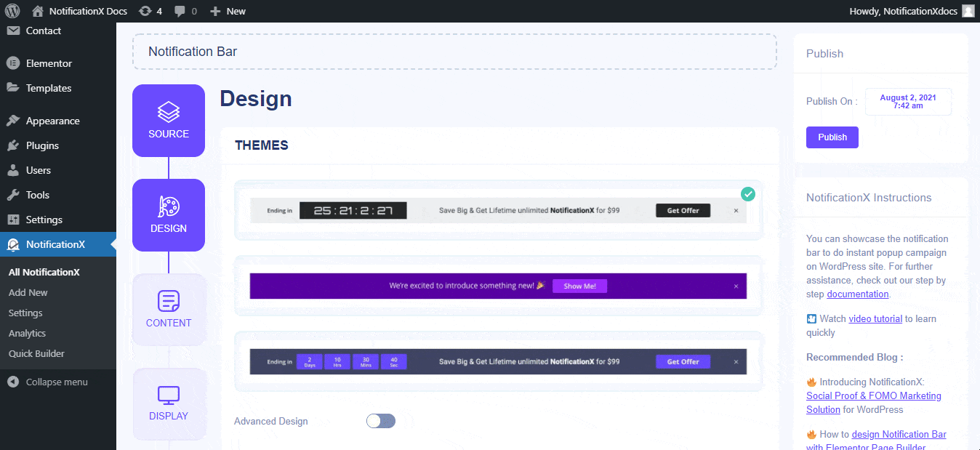The width and height of the screenshot is (980, 450).
Task: Open the Templates menu item
Action: [x=58, y=88]
